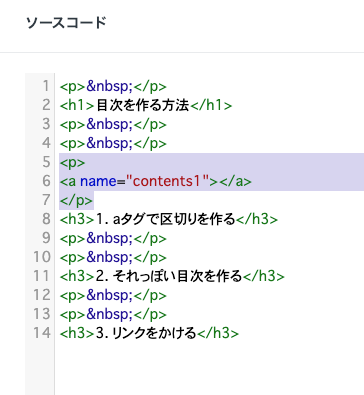Click line number 9 in the gutter
This screenshot has height=395, width=364.
click(46, 238)
